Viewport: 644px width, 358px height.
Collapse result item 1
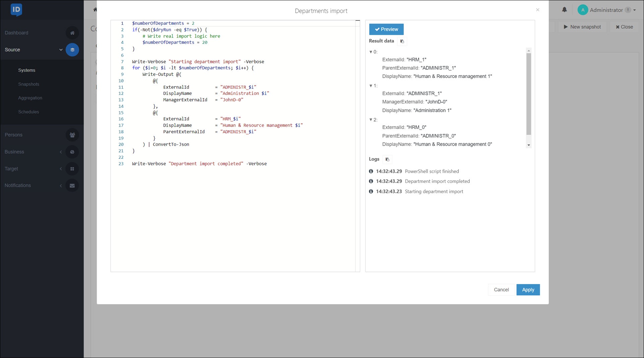(371, 86)
